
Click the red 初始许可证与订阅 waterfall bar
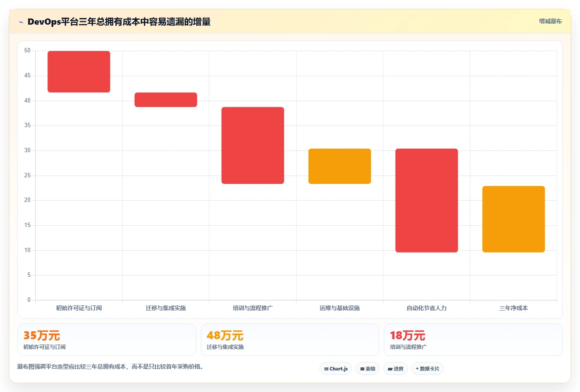point(79,72)
